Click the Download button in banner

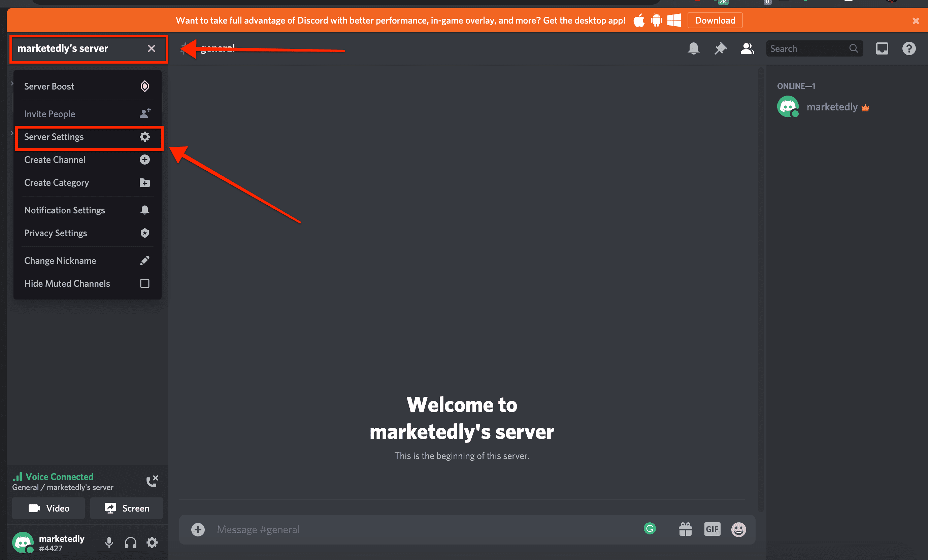[715, 20]
